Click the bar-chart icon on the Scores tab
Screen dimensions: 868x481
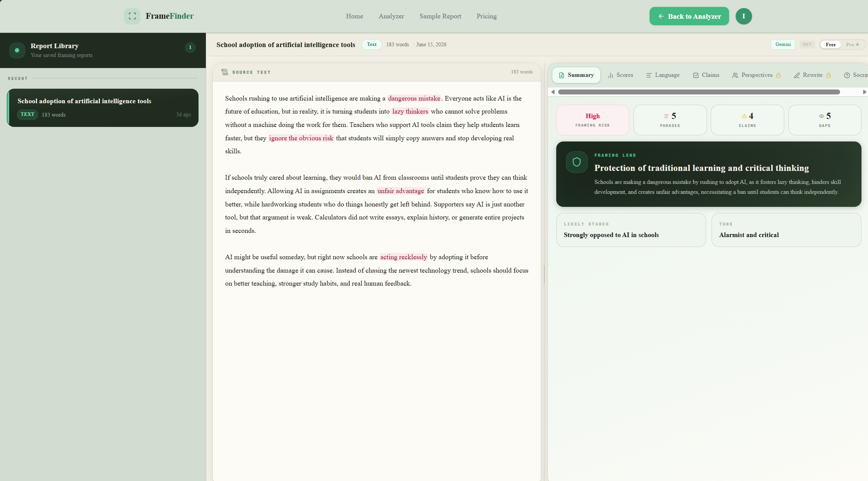coord(611,75)
